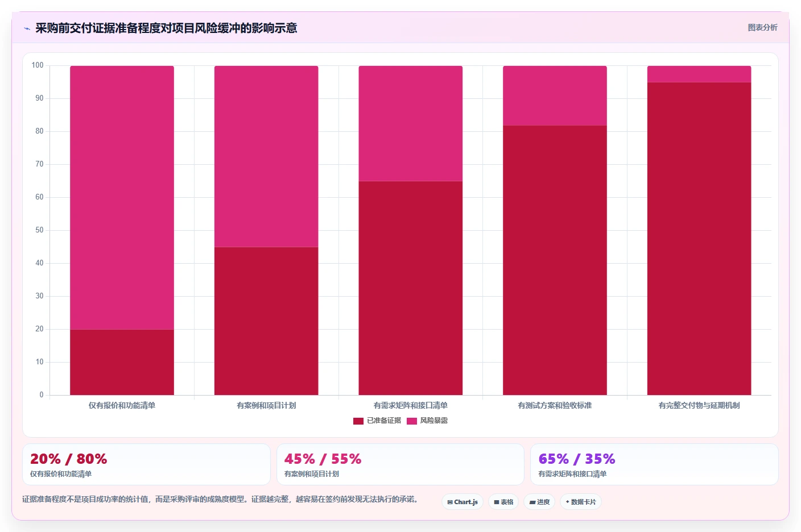
Task: Click the pink bar segment for 有案例和项目计划
Action: pyautogui.click(x=266, y=156)
